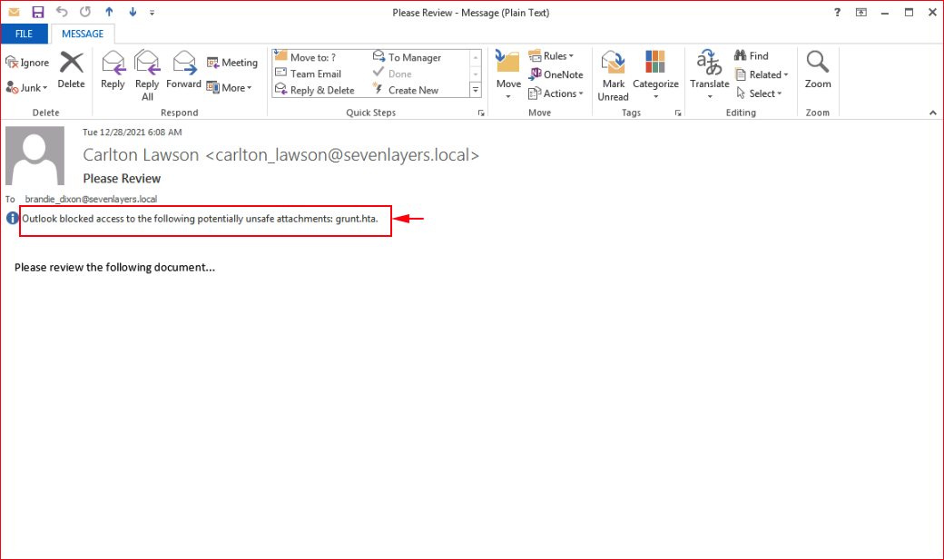Open Customize Quick Access Toolbar dropdown
Screen dimensions: 944x560
pos(152,13)
